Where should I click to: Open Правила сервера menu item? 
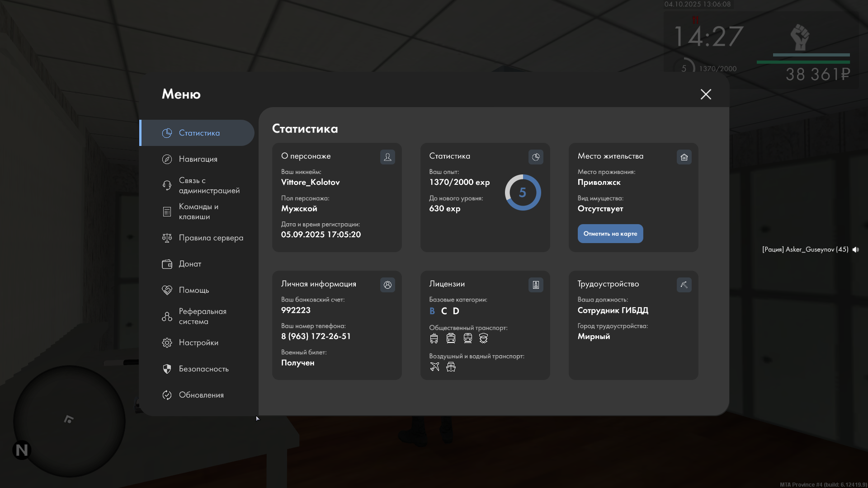pyautogui.click(x=211, y=238)
